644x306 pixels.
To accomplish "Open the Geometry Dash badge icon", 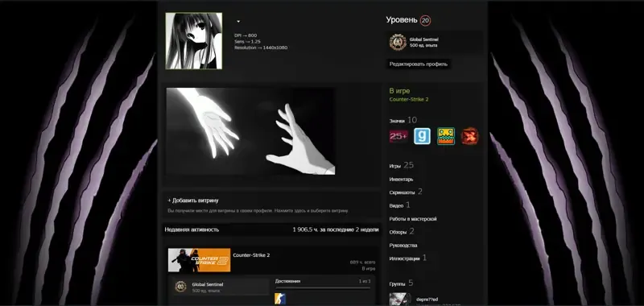I will (446, 136).
